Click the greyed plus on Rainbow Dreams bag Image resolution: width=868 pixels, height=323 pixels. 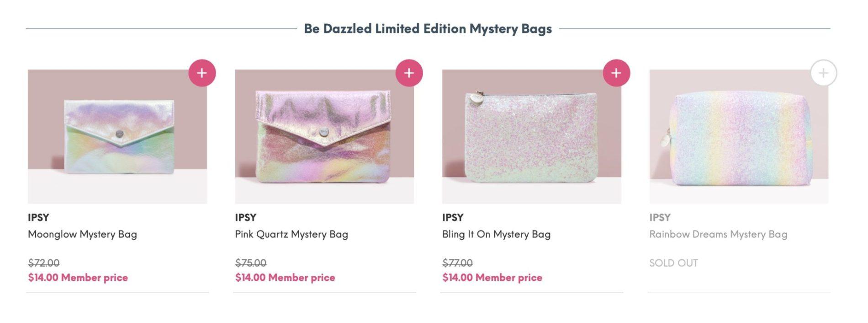823,73
